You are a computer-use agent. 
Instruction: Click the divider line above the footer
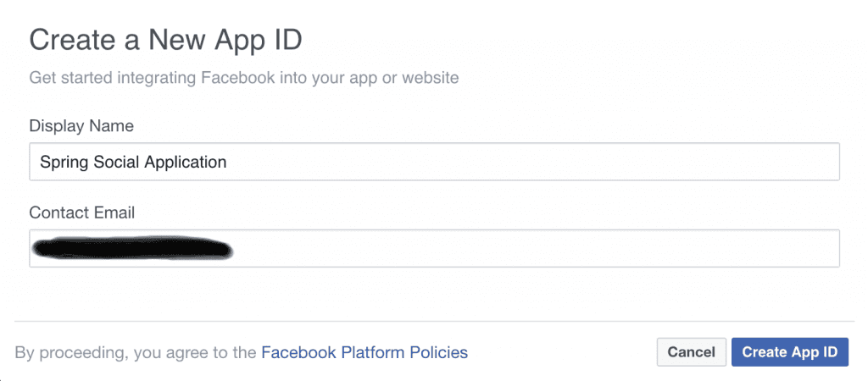(x=434, y=322)
